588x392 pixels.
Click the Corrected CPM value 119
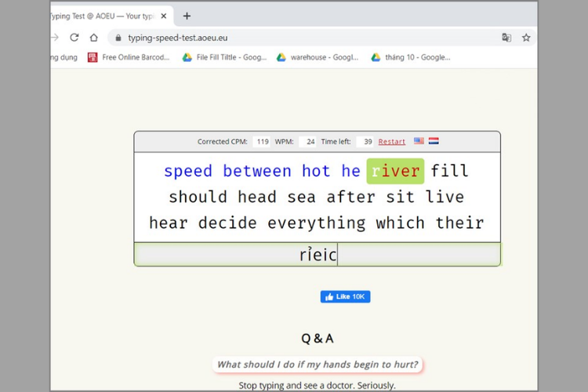261,142
